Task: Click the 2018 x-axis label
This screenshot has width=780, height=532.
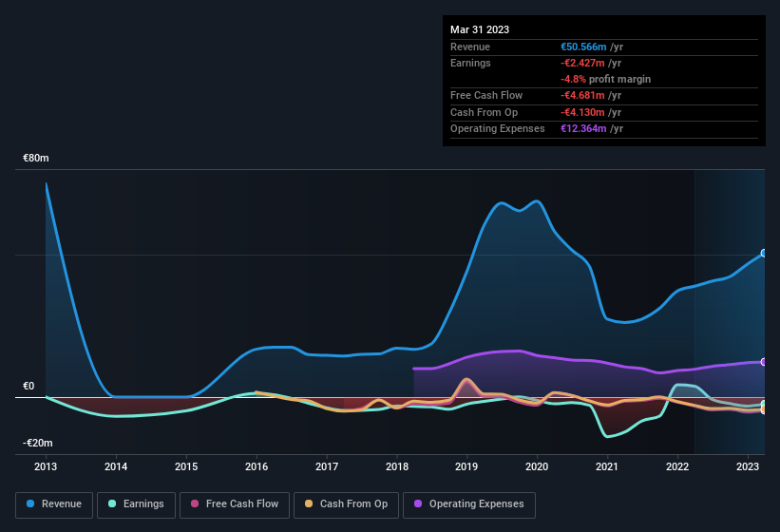Action: (x=397, y=466)
